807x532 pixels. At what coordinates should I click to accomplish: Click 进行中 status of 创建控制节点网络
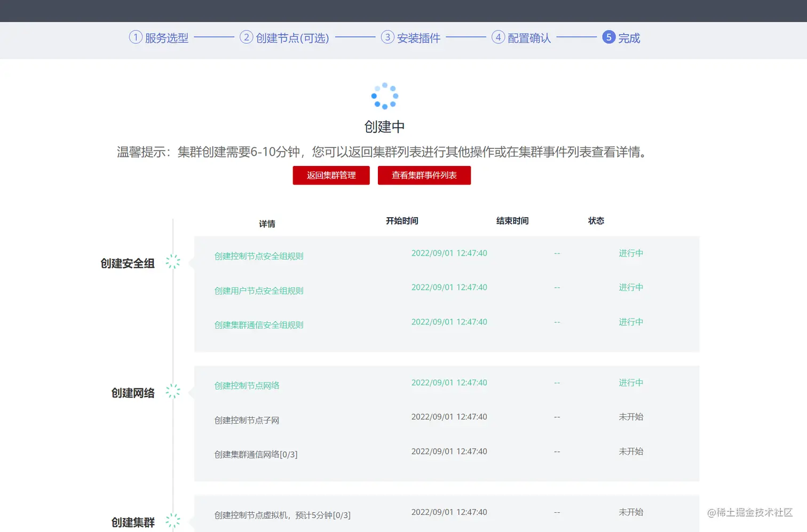click(x=631, y=383)
